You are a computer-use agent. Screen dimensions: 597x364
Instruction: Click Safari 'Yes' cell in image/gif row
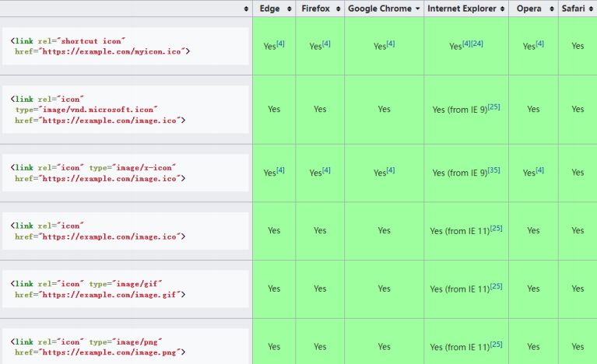578,289
